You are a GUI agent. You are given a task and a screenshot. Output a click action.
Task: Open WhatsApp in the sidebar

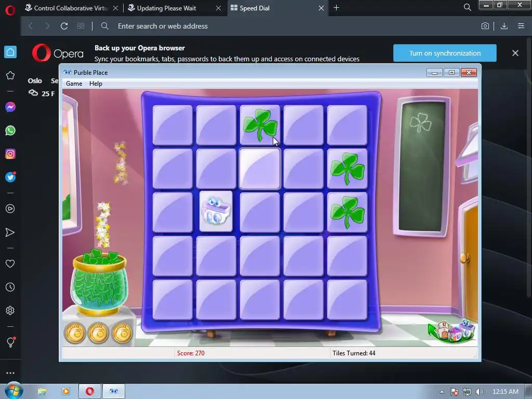click(x=10, y=130)
